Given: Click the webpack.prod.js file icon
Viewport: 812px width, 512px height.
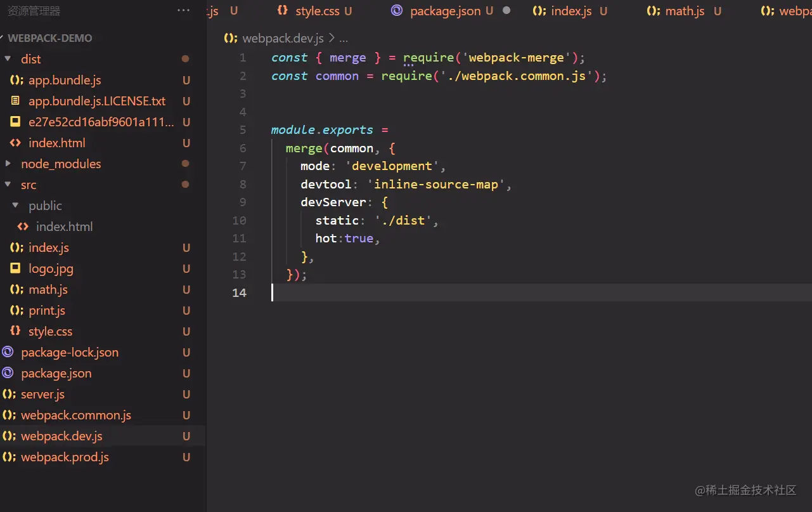Looking at the screenshot, I should 10,457.
